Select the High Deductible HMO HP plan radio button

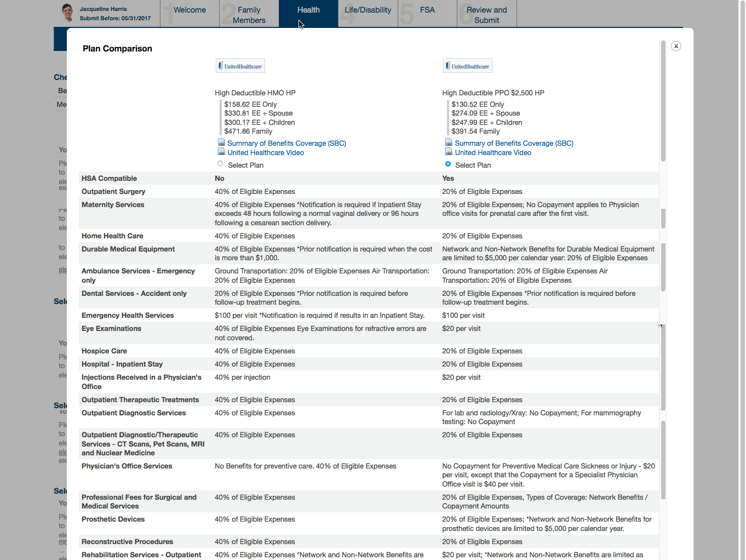220,164
